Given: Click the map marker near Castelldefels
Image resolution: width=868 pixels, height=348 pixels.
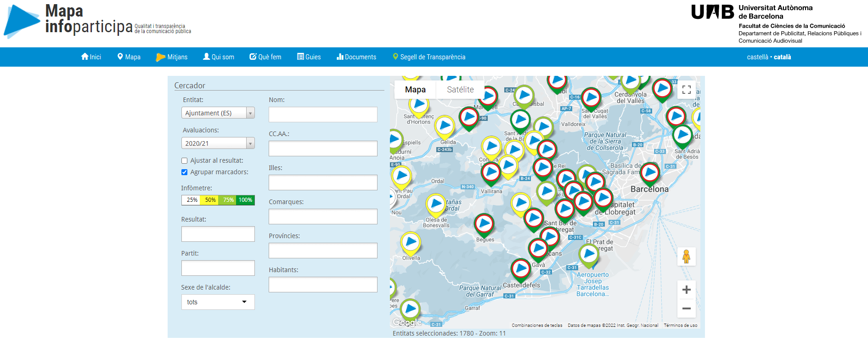Looking at the screenshot, I should point(521,268).
